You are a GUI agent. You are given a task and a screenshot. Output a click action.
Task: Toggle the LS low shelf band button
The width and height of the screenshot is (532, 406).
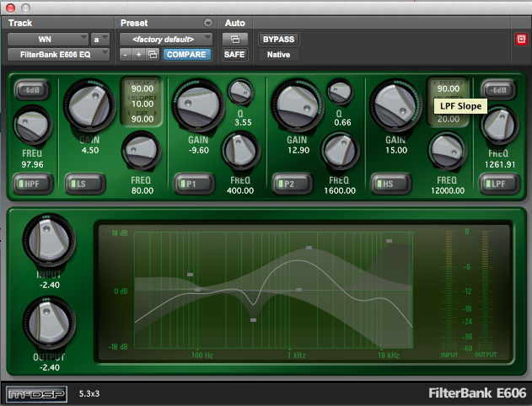click(x=85, y=184)
